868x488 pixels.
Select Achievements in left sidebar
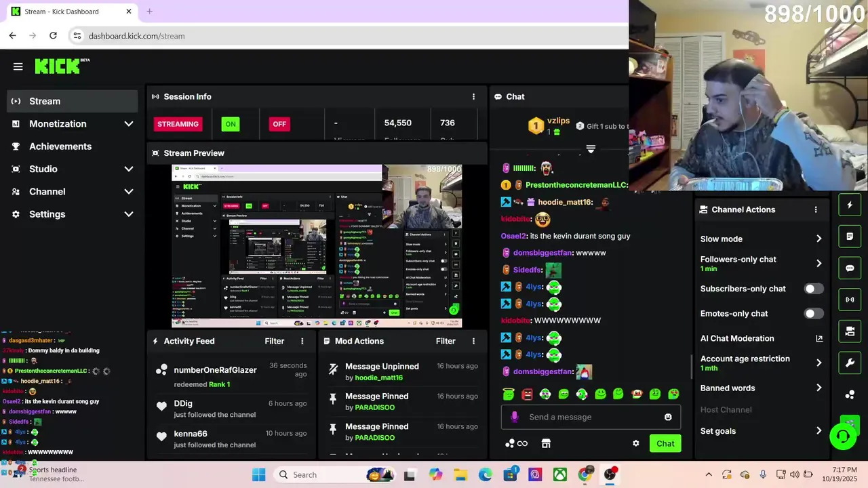(73, 146)
